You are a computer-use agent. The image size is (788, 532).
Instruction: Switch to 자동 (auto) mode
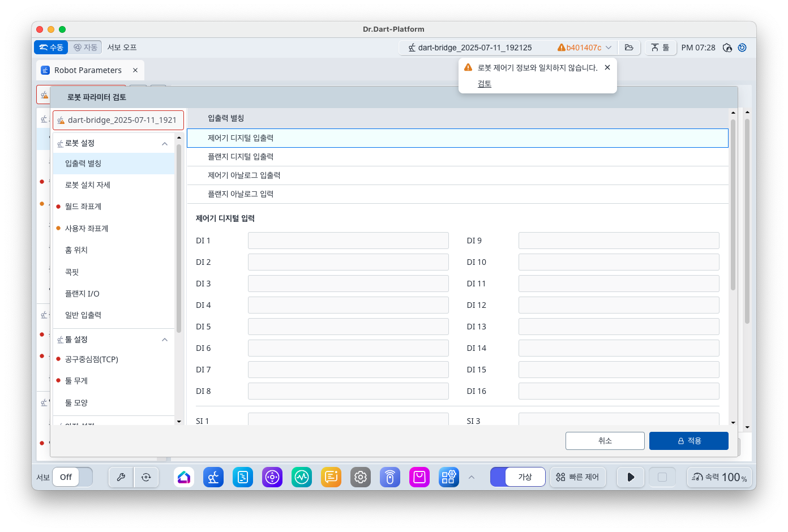(x=85, y=48)
